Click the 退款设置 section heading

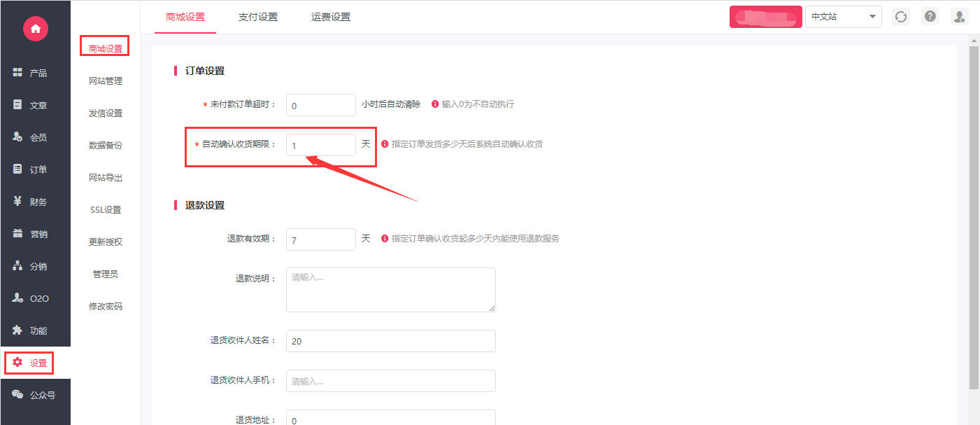205,205
